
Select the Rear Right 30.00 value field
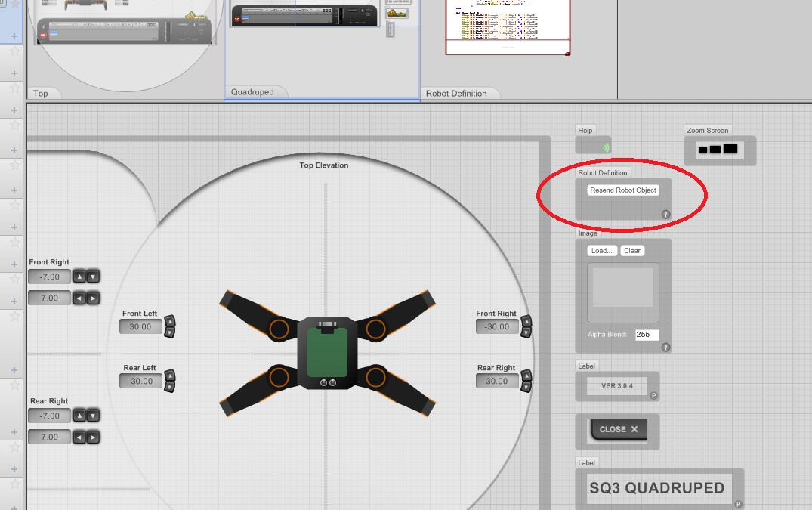[x=497, y=381]
